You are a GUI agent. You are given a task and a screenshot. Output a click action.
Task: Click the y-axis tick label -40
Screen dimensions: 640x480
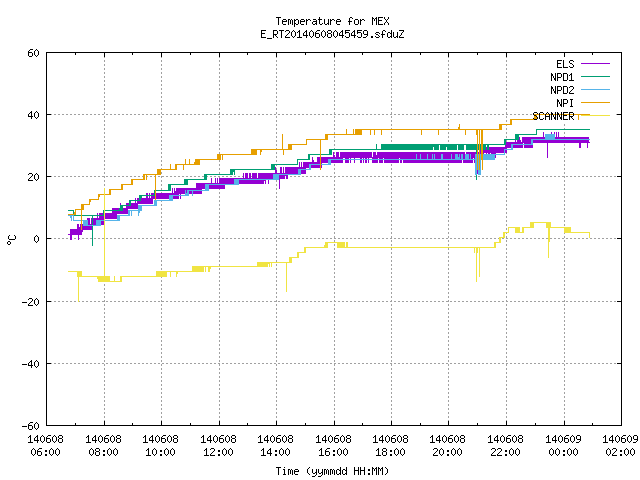pyautogui.click(x=31, y=364)
